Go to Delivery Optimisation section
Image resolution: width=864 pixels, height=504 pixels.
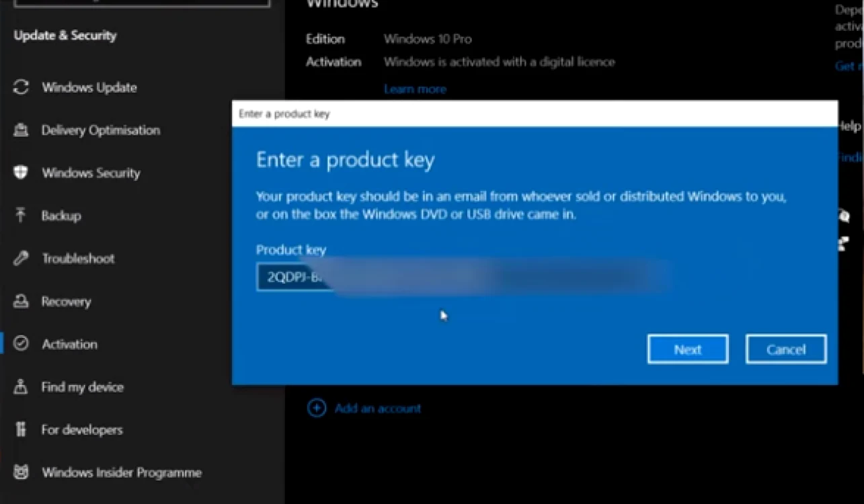(x=101, y=130)
